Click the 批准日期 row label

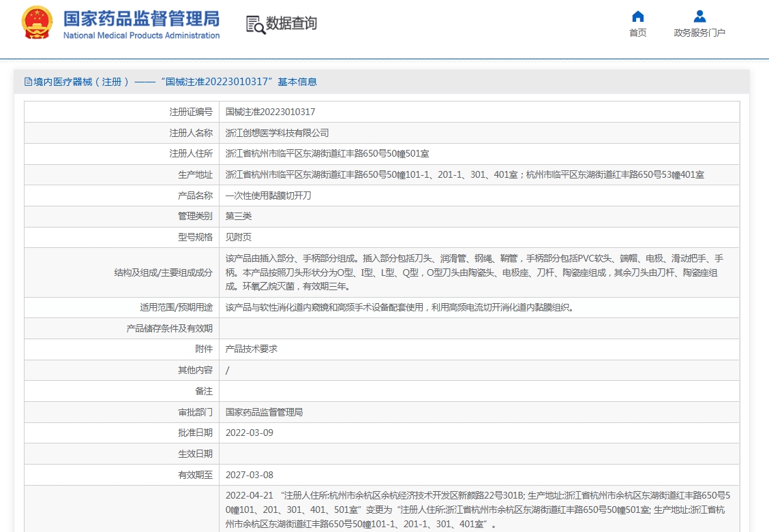195,433
